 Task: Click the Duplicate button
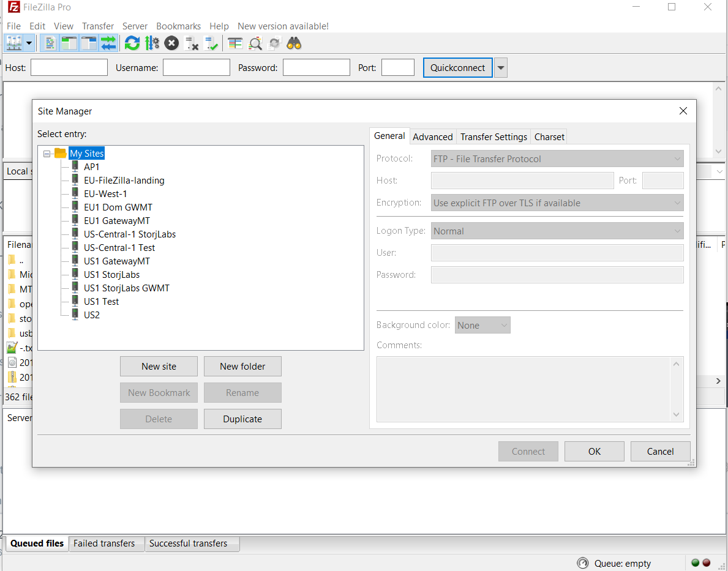pos(242,419)
